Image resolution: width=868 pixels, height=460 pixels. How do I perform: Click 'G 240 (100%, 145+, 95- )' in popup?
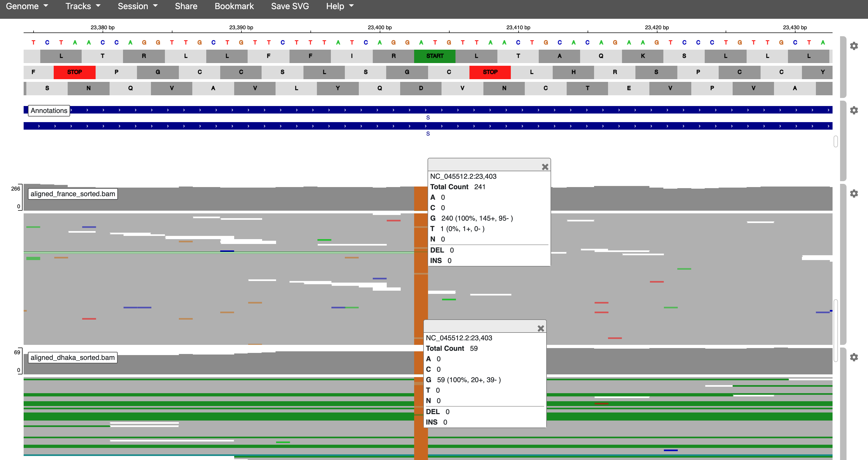coord(471,218)
